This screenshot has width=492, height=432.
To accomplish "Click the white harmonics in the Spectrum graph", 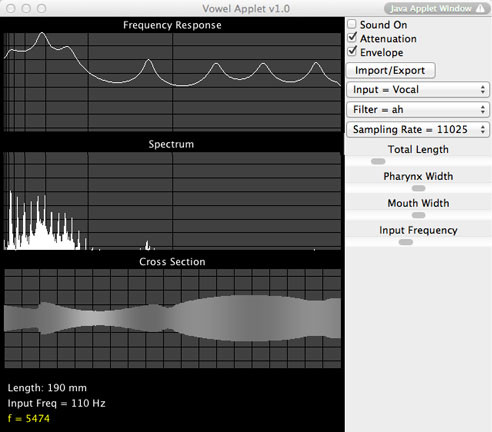I will (43, 221).
